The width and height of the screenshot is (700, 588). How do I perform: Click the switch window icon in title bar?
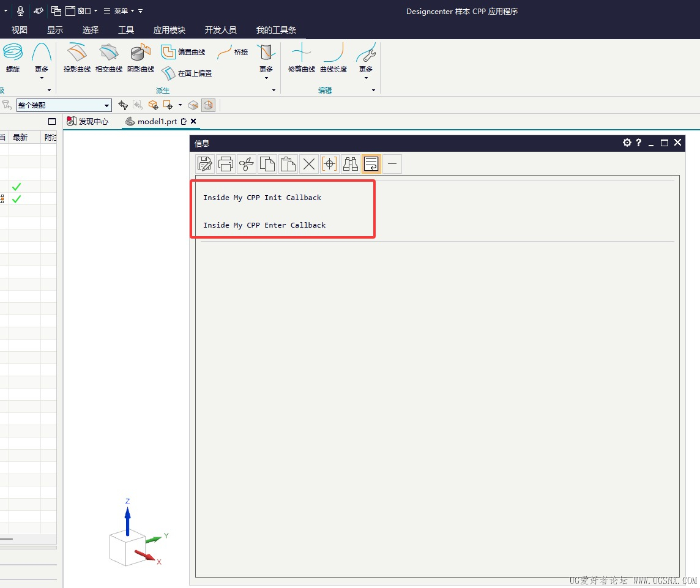pyautogui.click(x=56, y=11)
